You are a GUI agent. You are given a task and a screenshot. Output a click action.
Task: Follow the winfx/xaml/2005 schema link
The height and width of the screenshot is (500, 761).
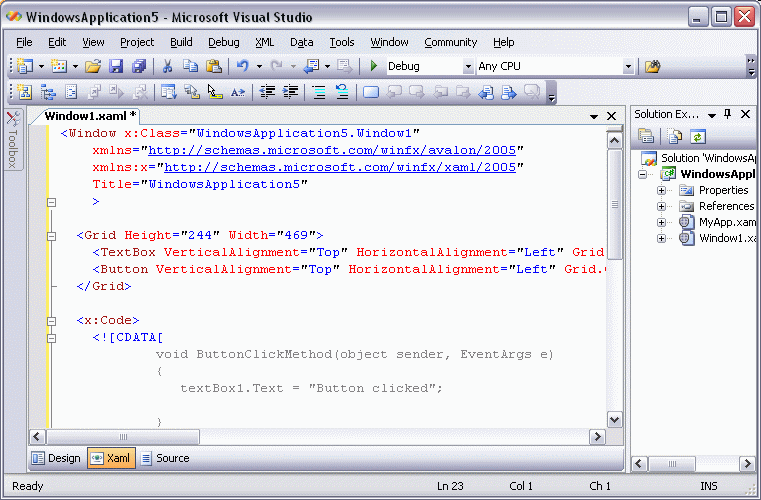pyautogui.click(x=340, y=167)
